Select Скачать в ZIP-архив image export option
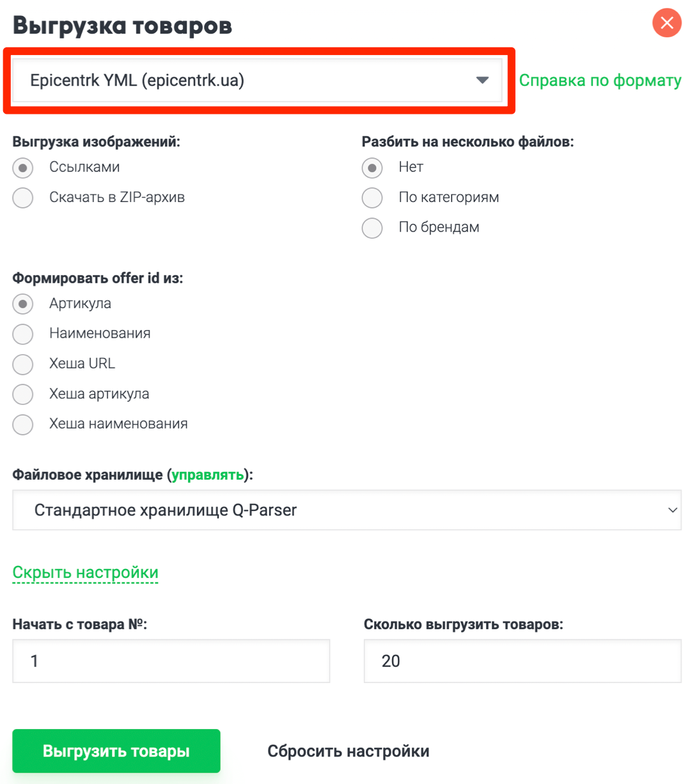The width and height of the screenshot is (692, 784). (x=22, y=198)
